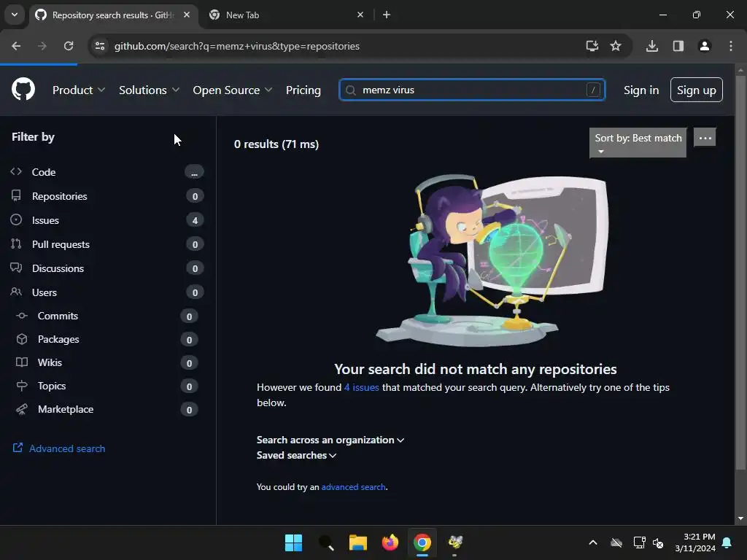Image resolution: width=747 pixels, height=560 pixels.
Task: Open the network display tray icon
Action: click(x=639, y=542)
